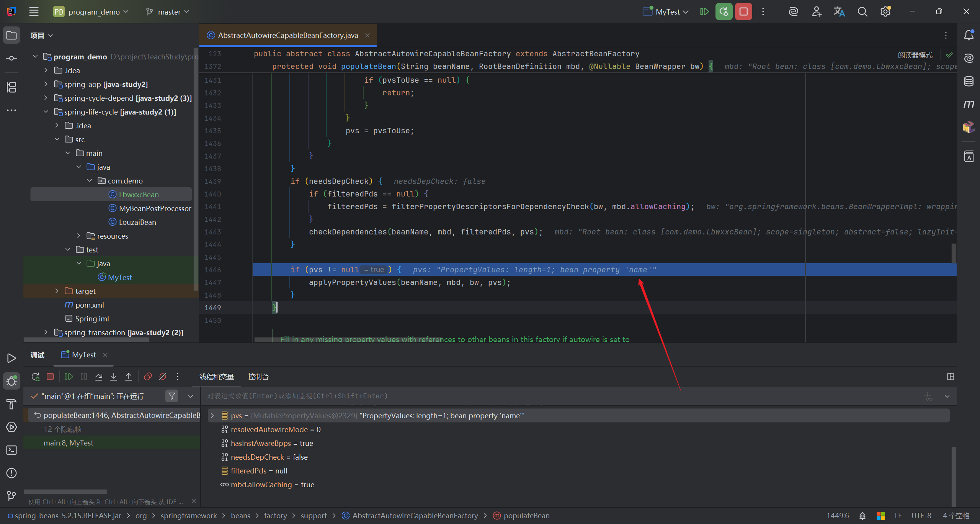Click Step Over in debug toolbar
Image resolution: width=980 pixels, height=524 pixels.
(99, 377)
